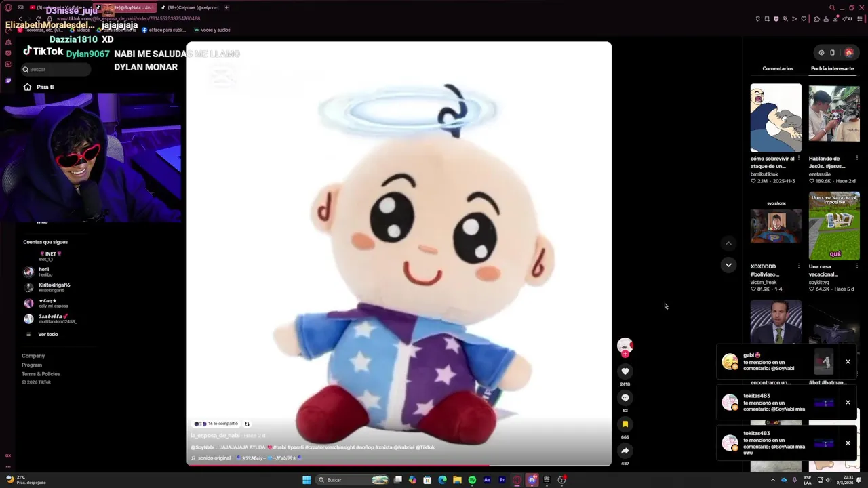Click the browser translate icon
The height and width of the screenshot is (488, 868).
[785, 19]
